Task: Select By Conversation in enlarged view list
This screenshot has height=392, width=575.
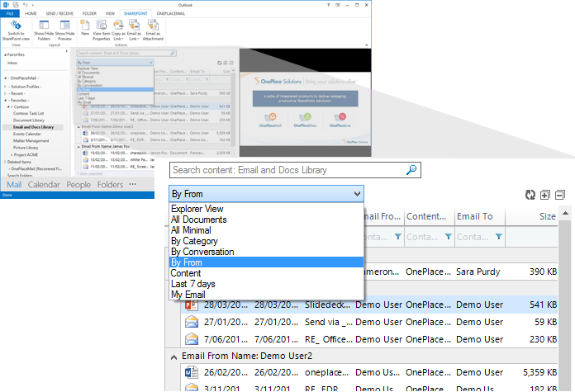Action: coord(202,252)
